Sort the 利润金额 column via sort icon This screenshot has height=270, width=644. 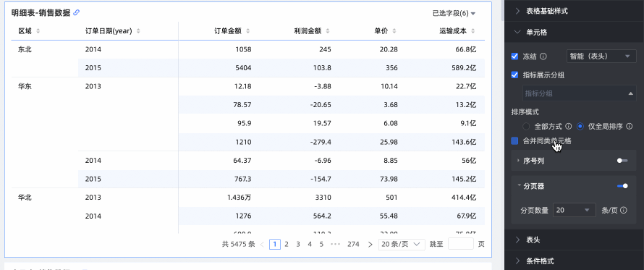(x=328, y=31)
